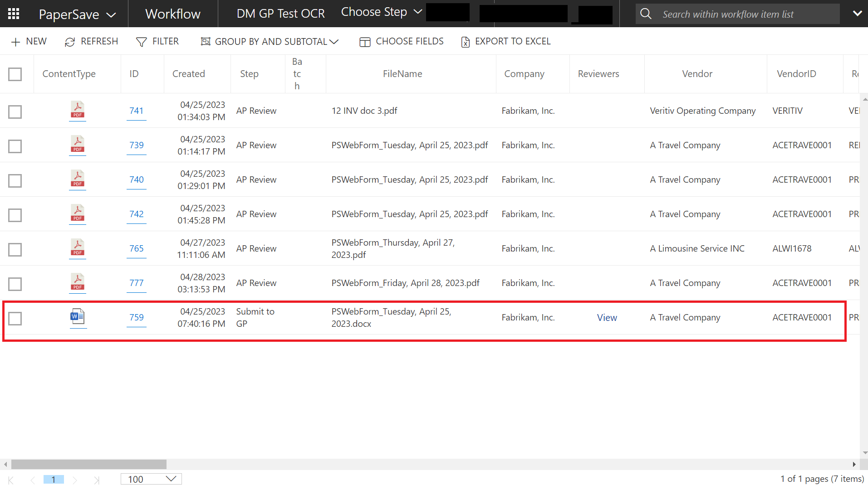Screen dimensions: 868x485
Task: Refresh the workflow item list
Action: tap(91, 42)
